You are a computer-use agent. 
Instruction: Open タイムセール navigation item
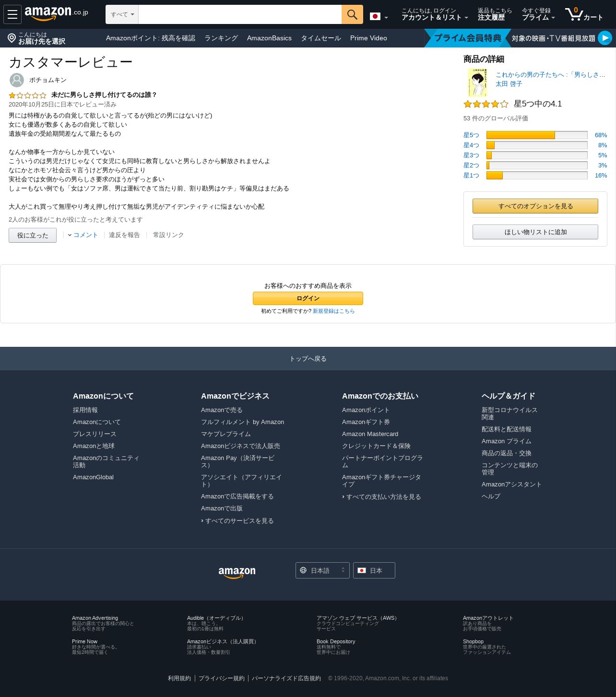click(x=321, y=38)
